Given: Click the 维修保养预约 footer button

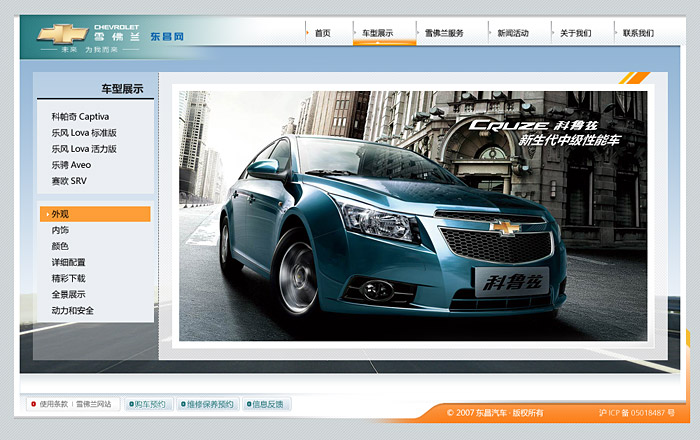Looking at the screenshot, I should click(208, 404).
